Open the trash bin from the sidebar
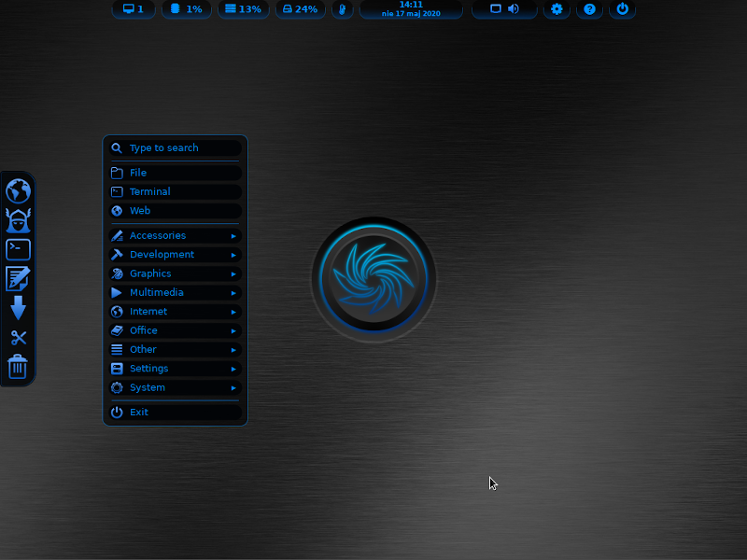 coord(19,367)
